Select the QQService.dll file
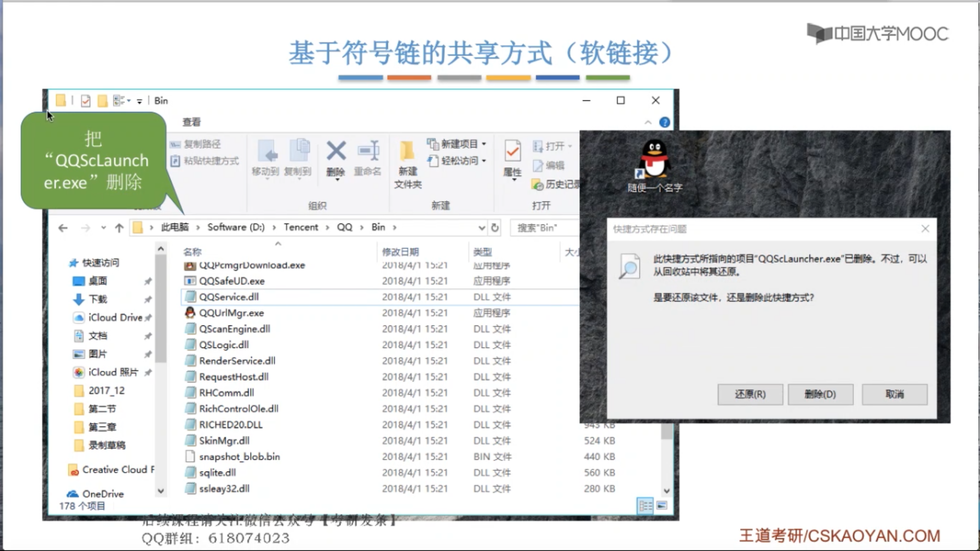 coord(229,297)
